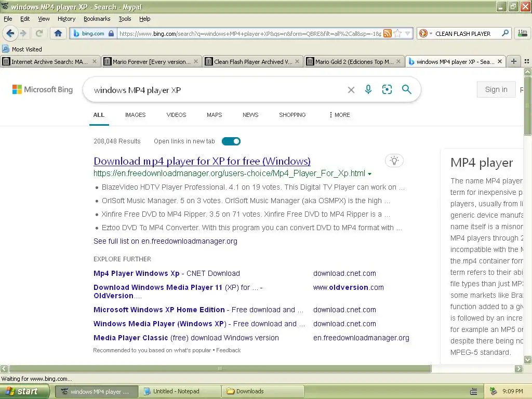Open See full list on en.freedownloadmanager.org
The image size is (532, 399).
pyautogui.click(x=165, y=241)
